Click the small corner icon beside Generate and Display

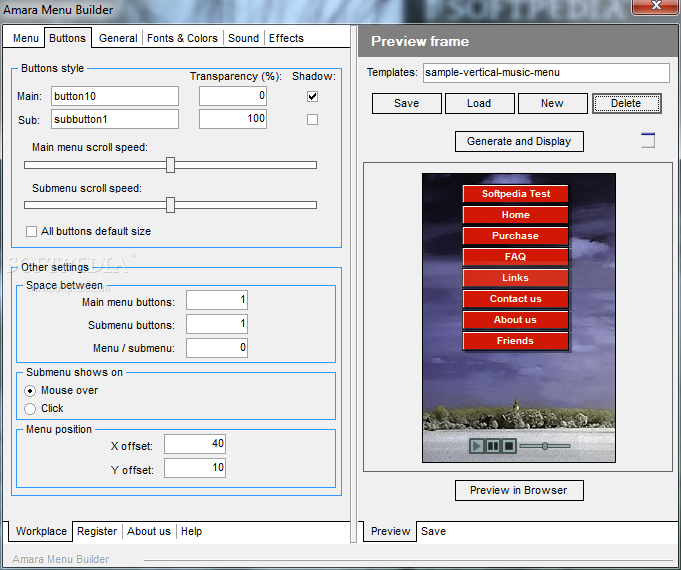(x=648, y=140)
